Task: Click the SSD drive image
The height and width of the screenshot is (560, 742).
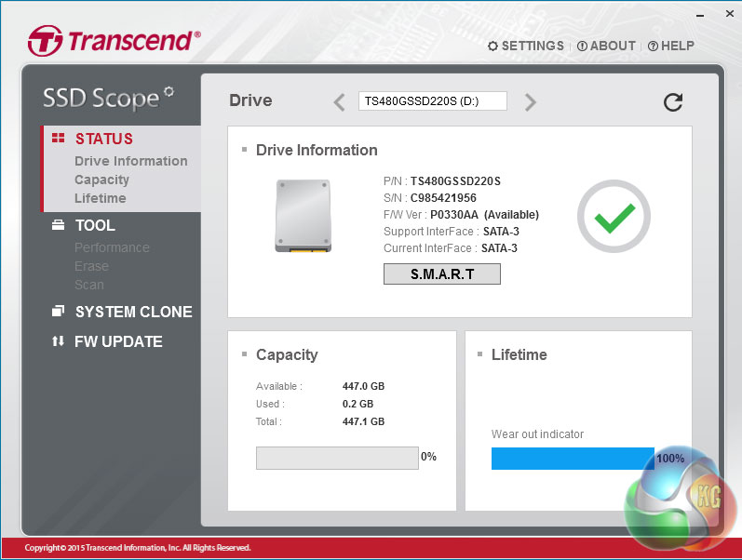Action: tap(304, 216)
